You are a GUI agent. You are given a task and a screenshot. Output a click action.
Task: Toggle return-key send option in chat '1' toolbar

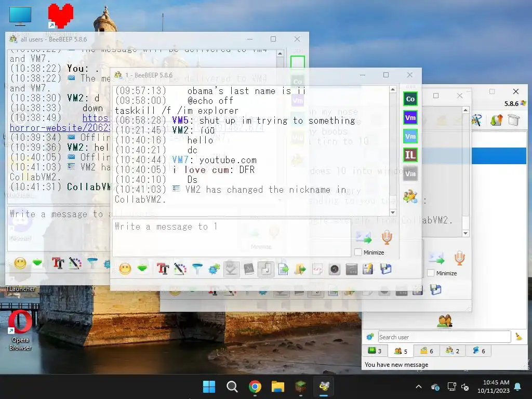point(265,269)
